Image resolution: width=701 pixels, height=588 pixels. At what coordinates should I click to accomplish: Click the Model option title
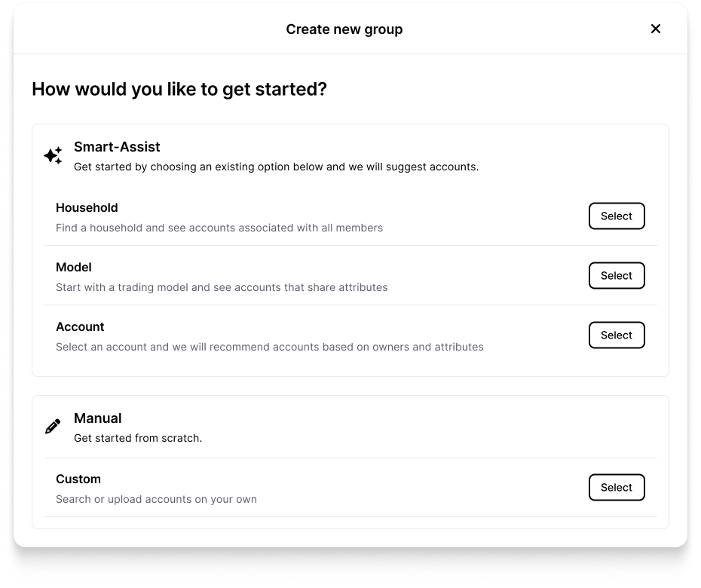tap(74, 267)
